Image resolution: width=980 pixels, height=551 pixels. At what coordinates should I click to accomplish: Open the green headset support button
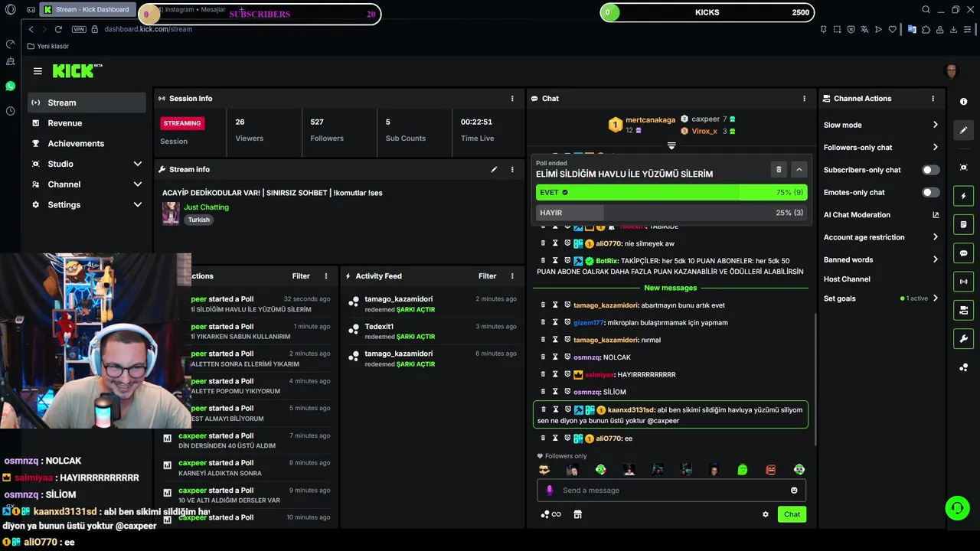956,507
